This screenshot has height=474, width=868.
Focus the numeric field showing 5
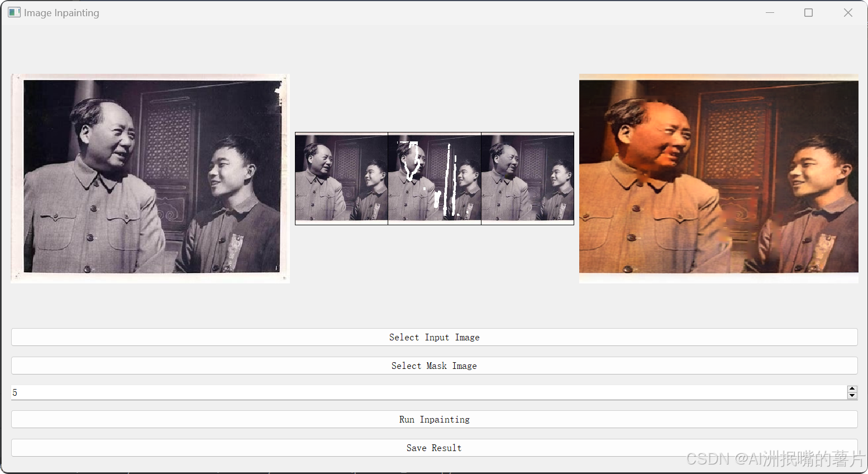pyautogui.click(x=428, y=392)
